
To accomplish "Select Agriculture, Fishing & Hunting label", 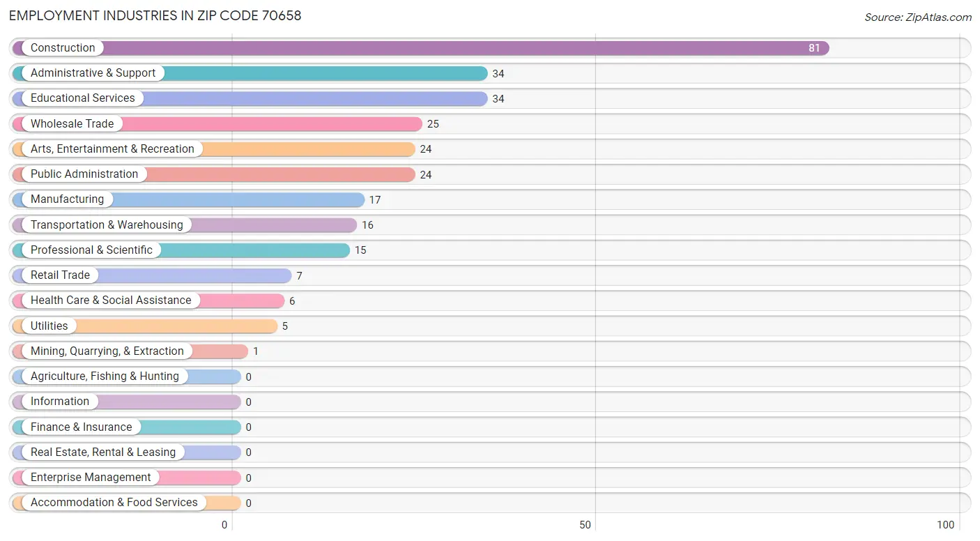I will (105, 376).
